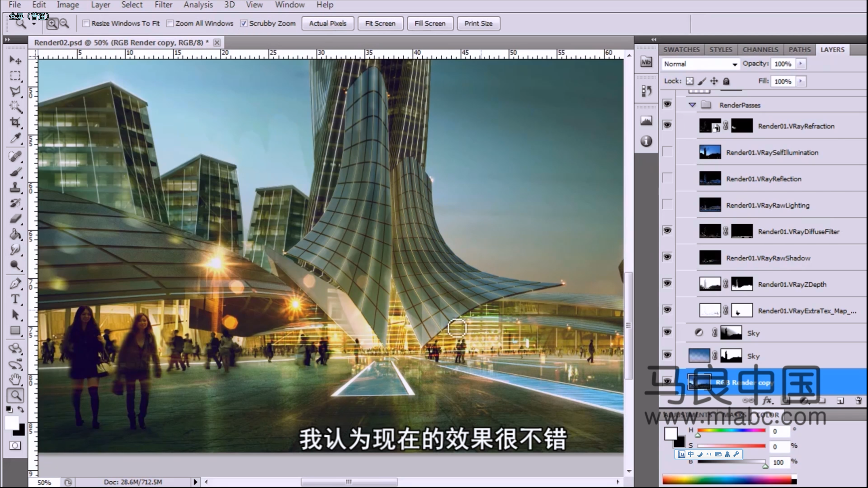Viewport: 868px width, 488px height.
Task: Select the 3D Orbit camera tool
Action: coord(15,364)
